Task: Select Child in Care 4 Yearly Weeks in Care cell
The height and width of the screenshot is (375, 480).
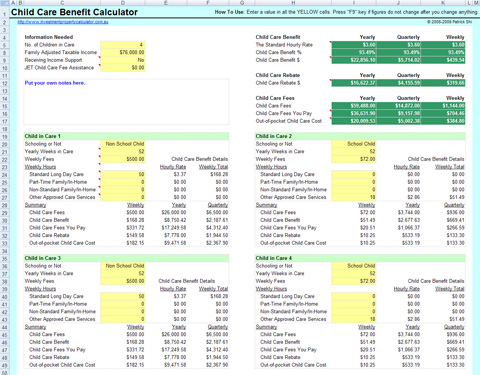Action: point(354,273)
